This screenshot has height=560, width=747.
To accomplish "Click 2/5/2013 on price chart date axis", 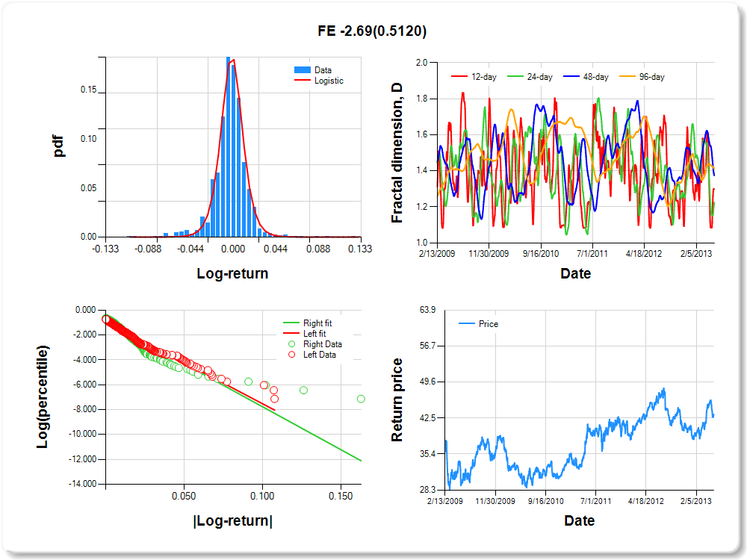I will pos(696,501).
